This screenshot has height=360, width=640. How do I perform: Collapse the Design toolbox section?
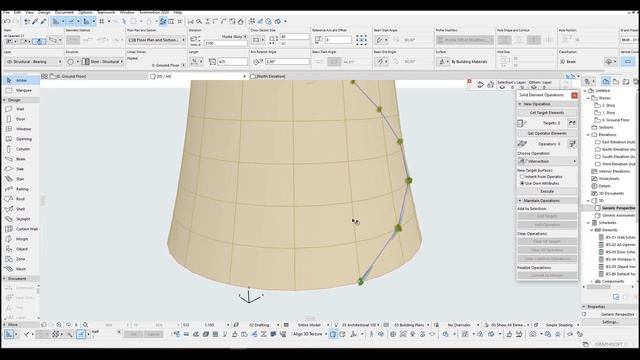(5, 100)
